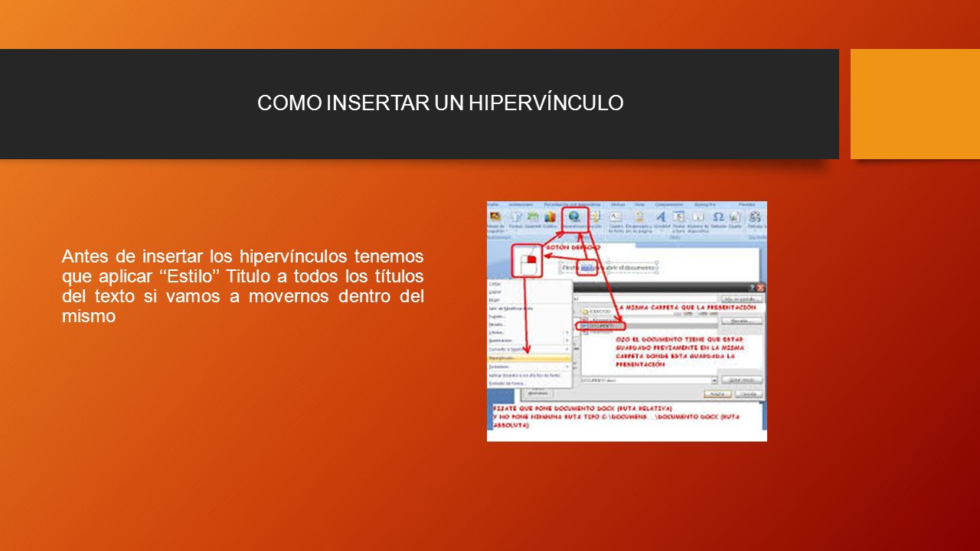Choose Cortar in the context menu
The width and height of the screenshot is (980, 551).
tap(495, 284)
